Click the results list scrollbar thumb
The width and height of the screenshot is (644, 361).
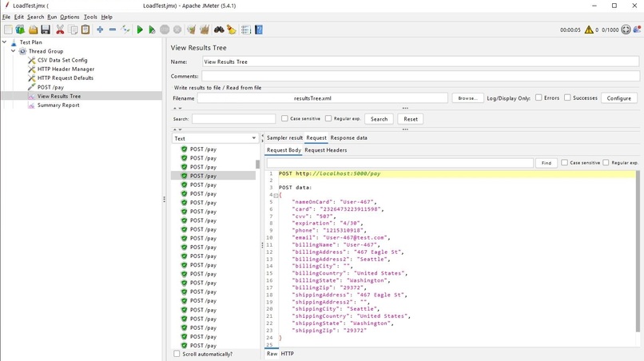(257, 165)
